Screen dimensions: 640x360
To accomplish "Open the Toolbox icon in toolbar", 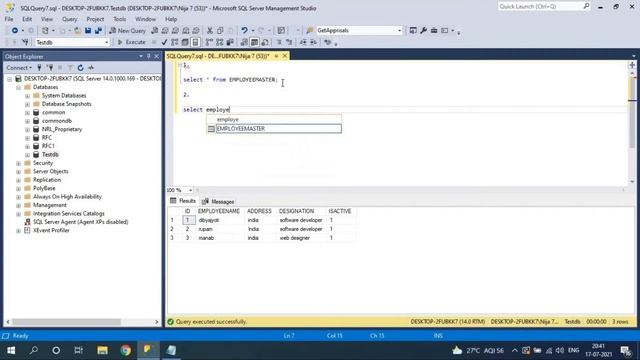I will (x=434, y=31).
